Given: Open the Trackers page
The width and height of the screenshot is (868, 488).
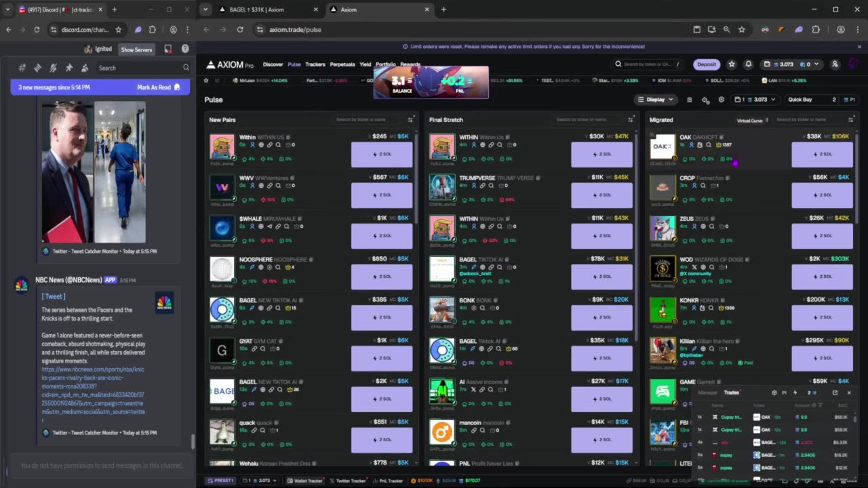Looking at the screenshot, I should (315, 64).
